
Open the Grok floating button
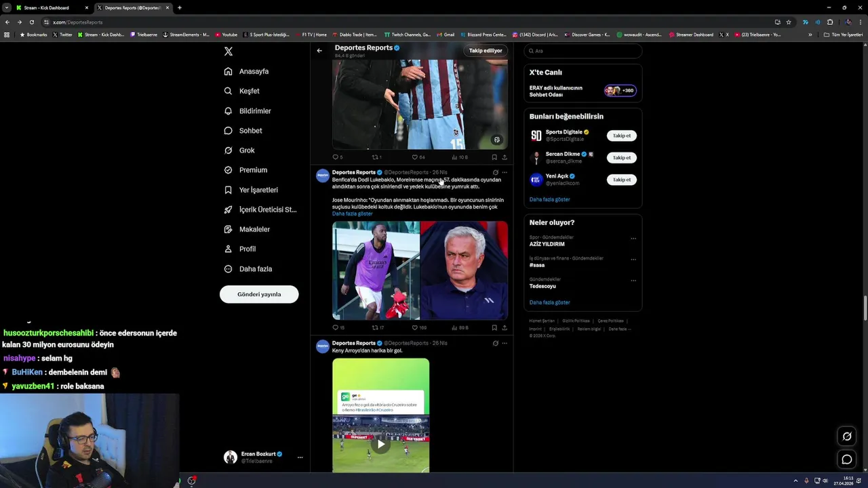pyautogui.click(x=847, y=436)
